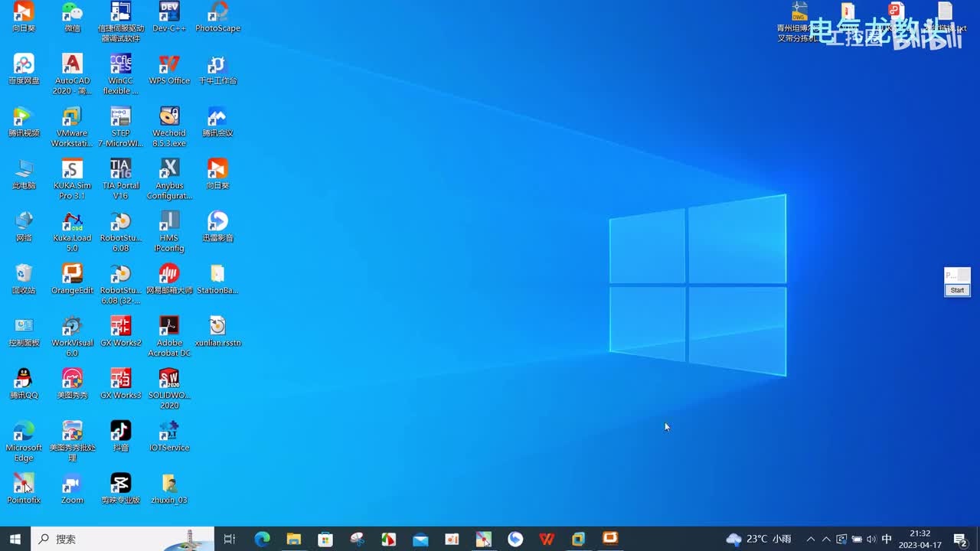Screen dimensions: 980x551
Task: Select the RobotStudio 6.08 icon
Action: point(120,232)
